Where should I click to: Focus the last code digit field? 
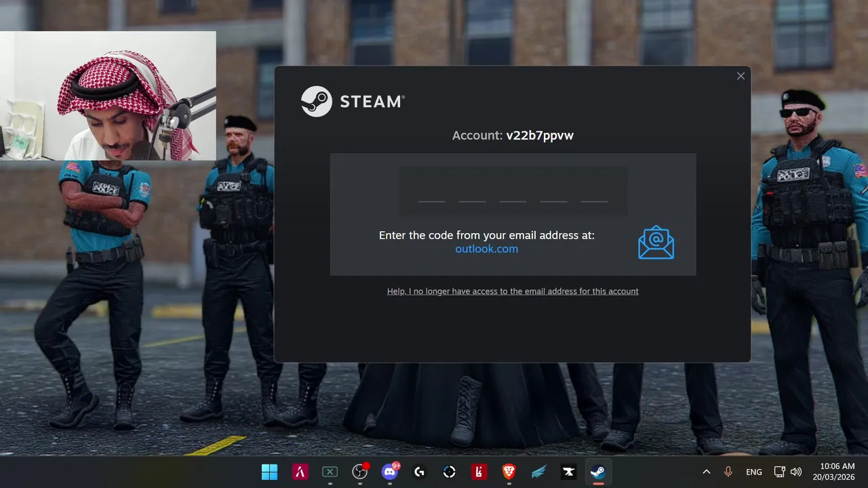click(594, 191)
